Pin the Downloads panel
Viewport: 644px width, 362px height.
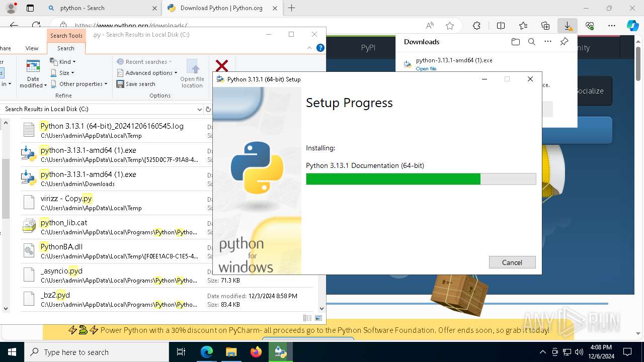564,42
